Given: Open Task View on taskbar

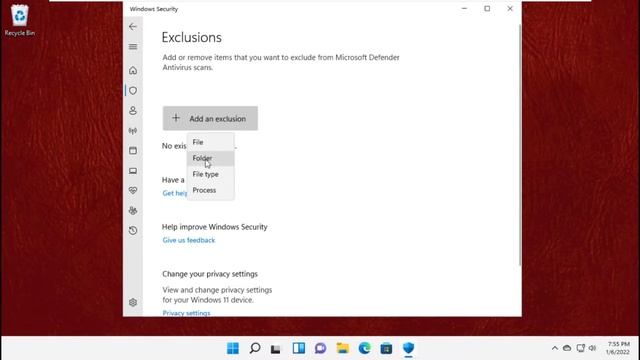Looking at the screenshot, I should point(276,348).
